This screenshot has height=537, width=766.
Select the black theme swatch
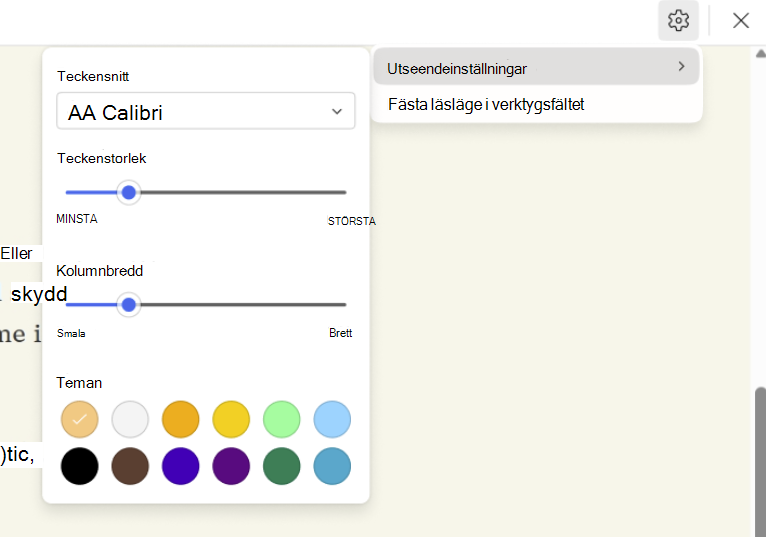pos(80,466)
